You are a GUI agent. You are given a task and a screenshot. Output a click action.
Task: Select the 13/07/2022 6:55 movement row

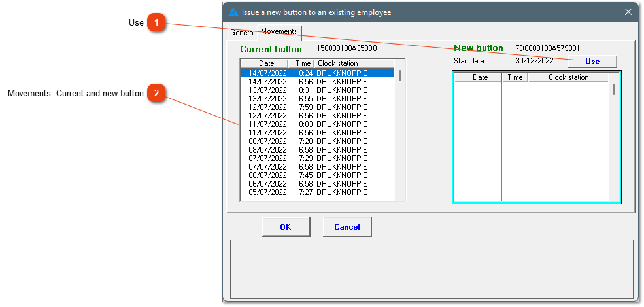tap(318, 99)
